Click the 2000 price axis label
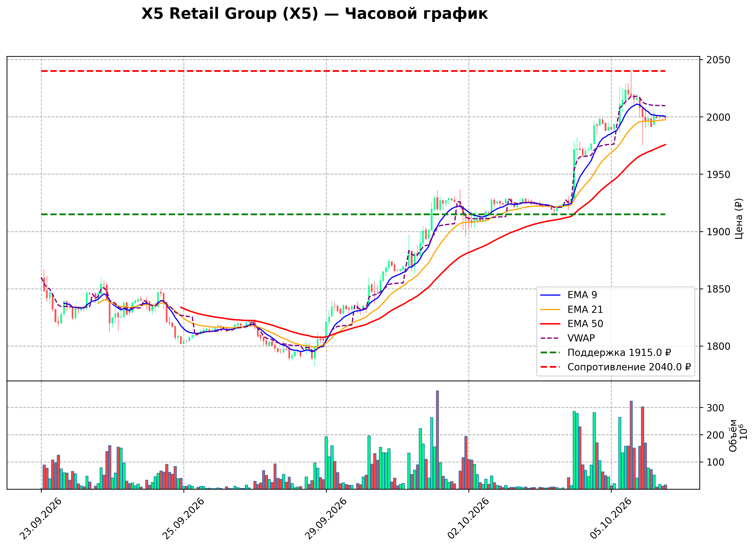Image resolution: width=756 pixels, height=548 pixels. (x=719, y=117)
